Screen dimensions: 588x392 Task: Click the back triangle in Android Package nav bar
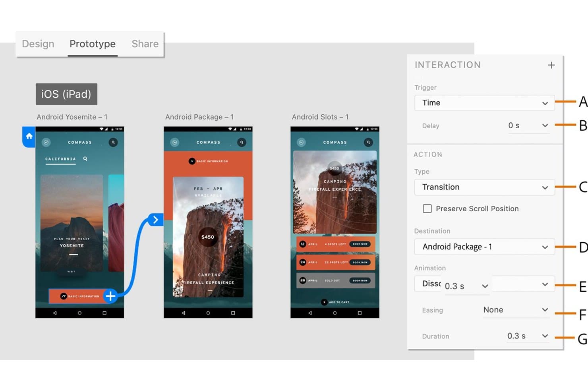point(183,313)
